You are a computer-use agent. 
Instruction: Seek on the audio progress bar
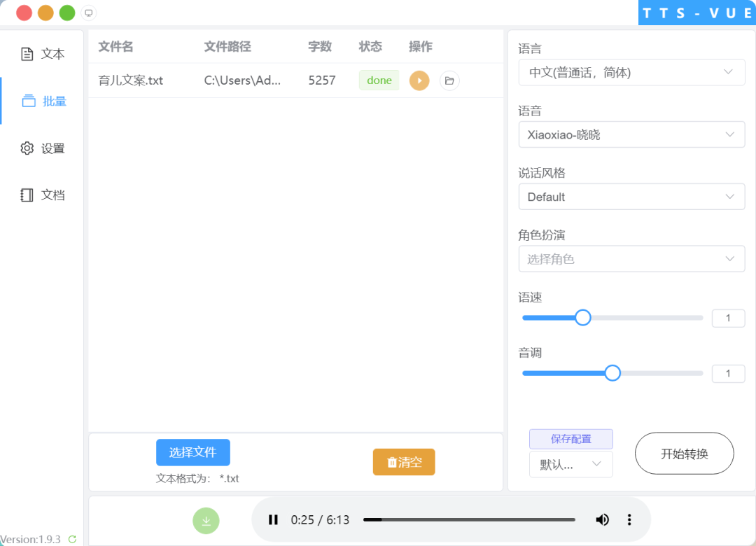point(469,520)
